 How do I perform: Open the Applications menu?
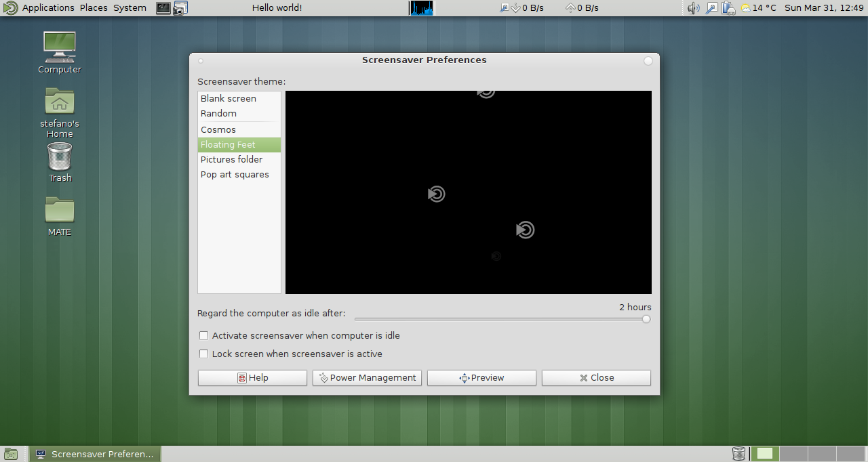(x=48, y=7)
